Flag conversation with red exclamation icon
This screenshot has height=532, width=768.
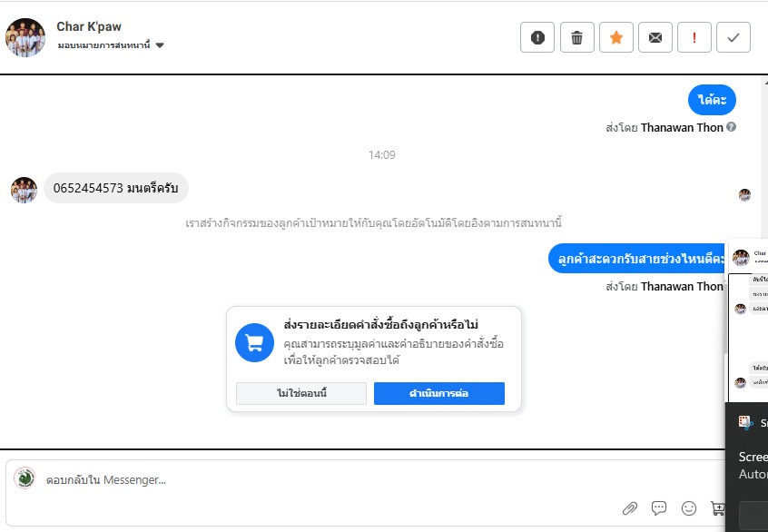(x=694, y=37)
